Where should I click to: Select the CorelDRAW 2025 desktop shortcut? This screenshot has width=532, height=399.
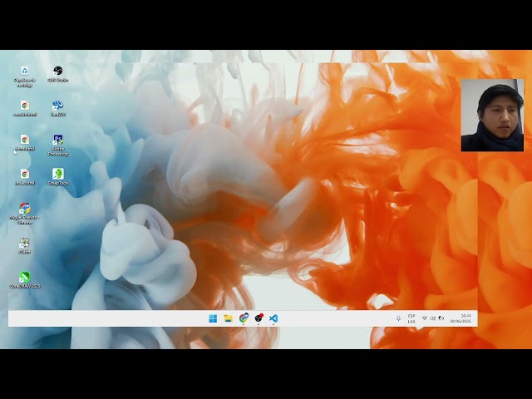tap(24, 279)
